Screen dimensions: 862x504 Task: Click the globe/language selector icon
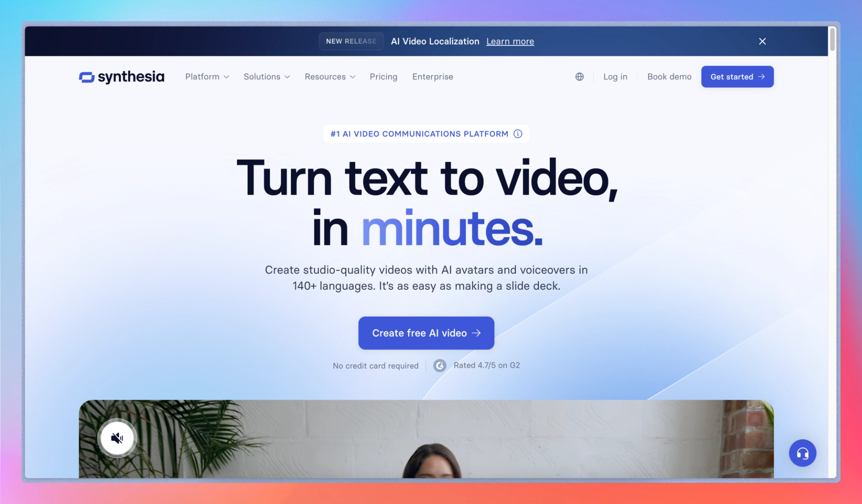[x=579, y=76]
